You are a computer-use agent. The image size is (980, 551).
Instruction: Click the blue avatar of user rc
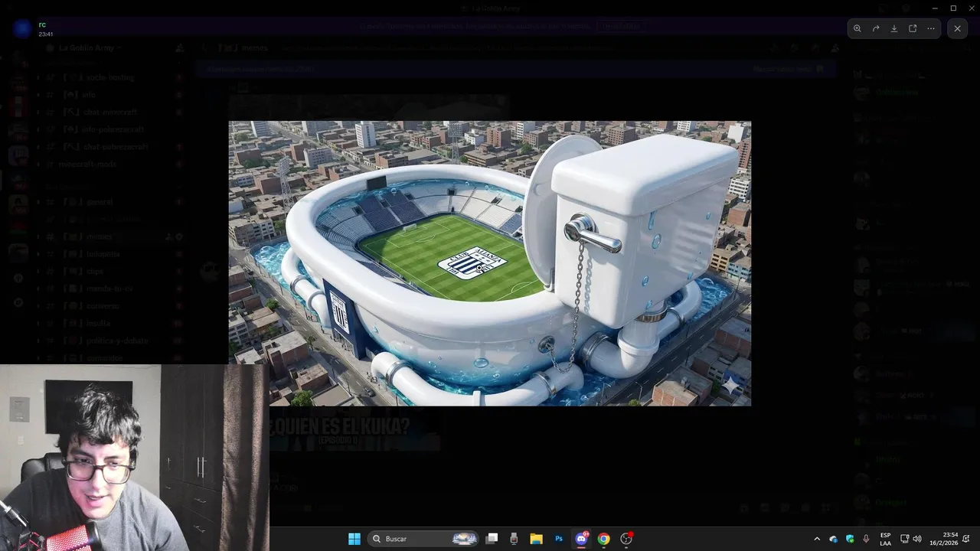pyautogui.click(x=22, y=28)
